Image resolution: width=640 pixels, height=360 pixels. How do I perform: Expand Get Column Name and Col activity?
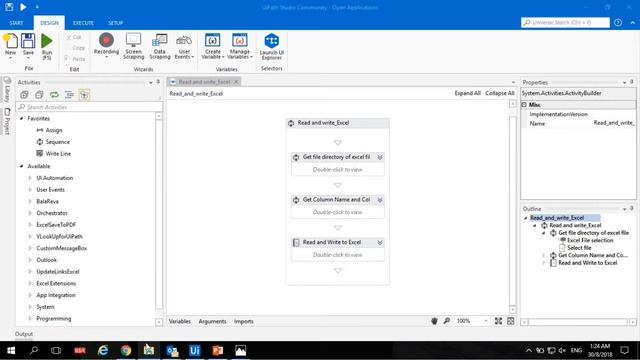pos(380,200)
